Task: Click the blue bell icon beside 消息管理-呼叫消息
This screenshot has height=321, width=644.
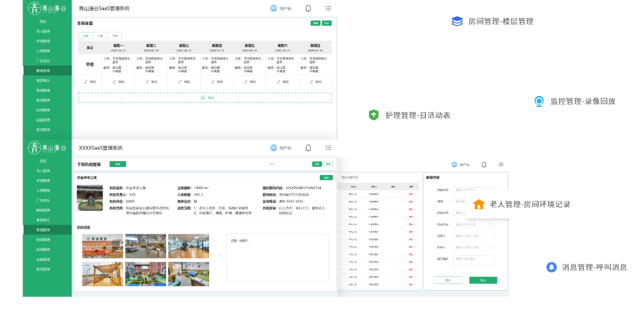Action: (x=551, y=267)
